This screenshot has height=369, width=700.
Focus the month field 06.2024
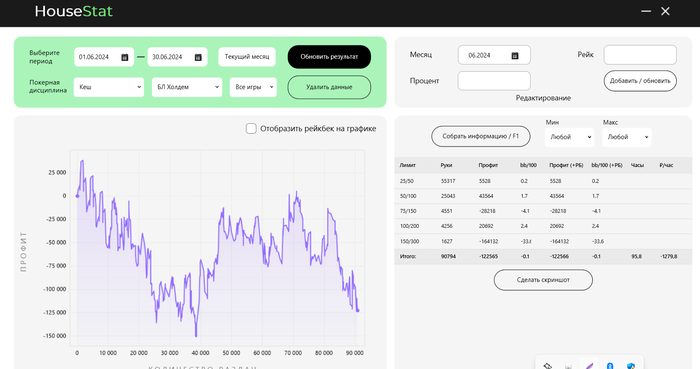pos(494,55)
